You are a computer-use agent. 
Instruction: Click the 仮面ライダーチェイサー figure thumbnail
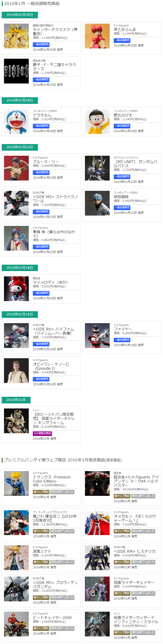click(97, 589)
